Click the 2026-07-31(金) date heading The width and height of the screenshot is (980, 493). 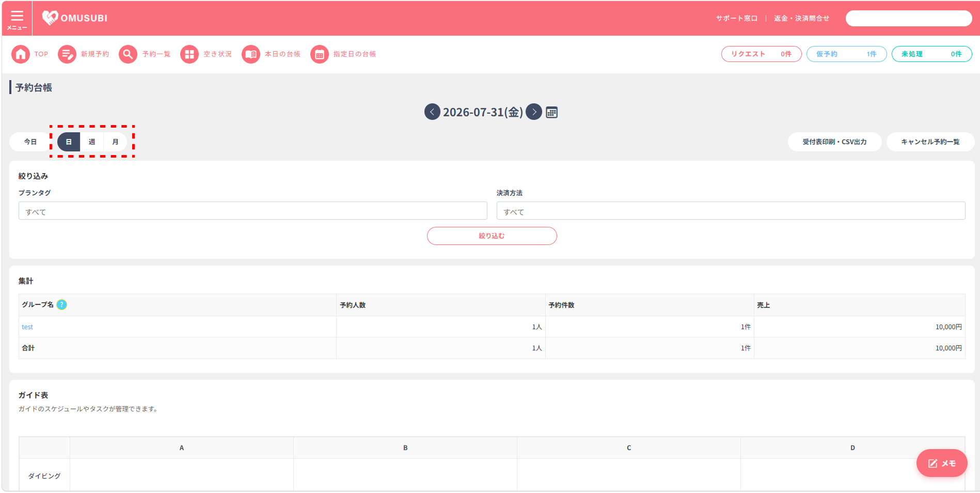click(x=483, y=112)
